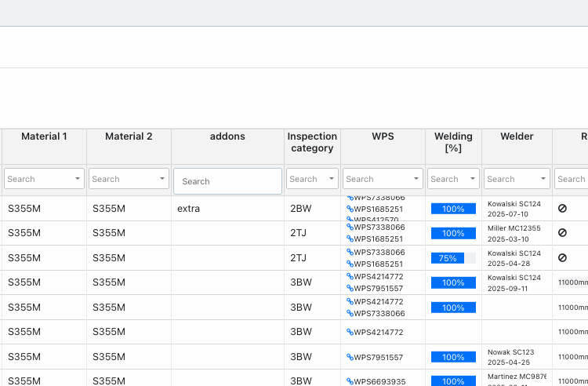
Task: Click link icon beside WPS4214772 in Kowalski 2025-09-11 row
Action: pos(350,276)
